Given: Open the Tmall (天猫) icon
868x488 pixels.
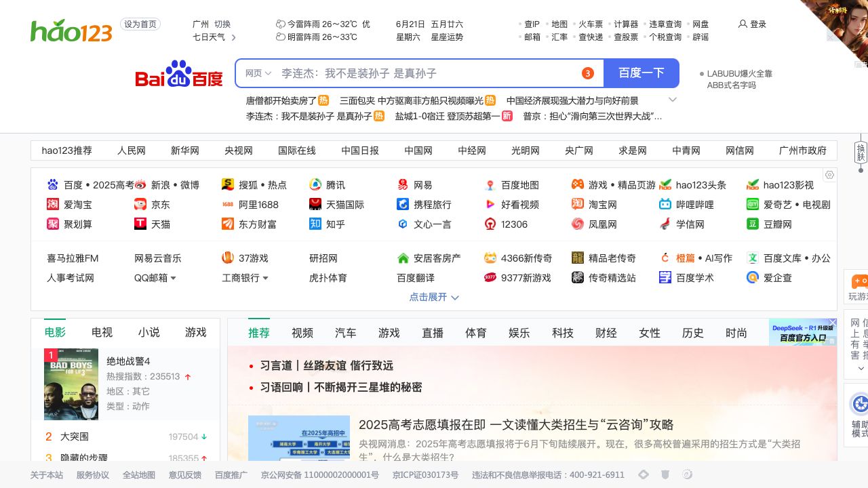Looking at the screenshot, I should tap(140, 224).
